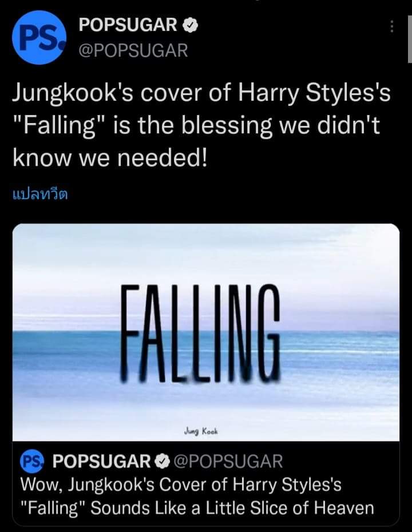Click the ocean area left of FALLING text
Viewport: 412px width, 532px height.
[66, 356]
